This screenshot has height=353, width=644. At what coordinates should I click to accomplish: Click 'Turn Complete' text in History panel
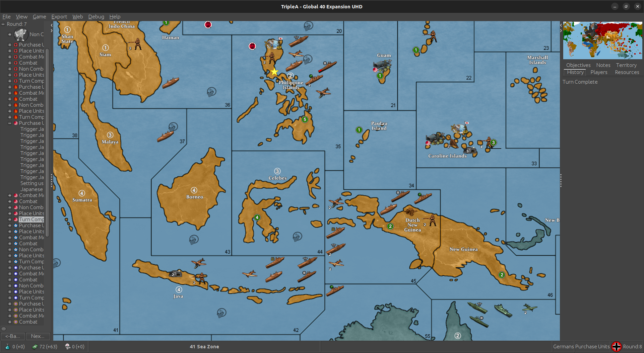(x=580, y=82)
